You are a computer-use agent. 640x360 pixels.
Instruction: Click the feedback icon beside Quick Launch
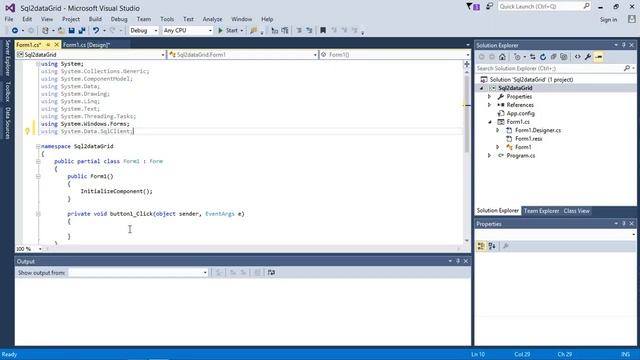click(489, 6)
